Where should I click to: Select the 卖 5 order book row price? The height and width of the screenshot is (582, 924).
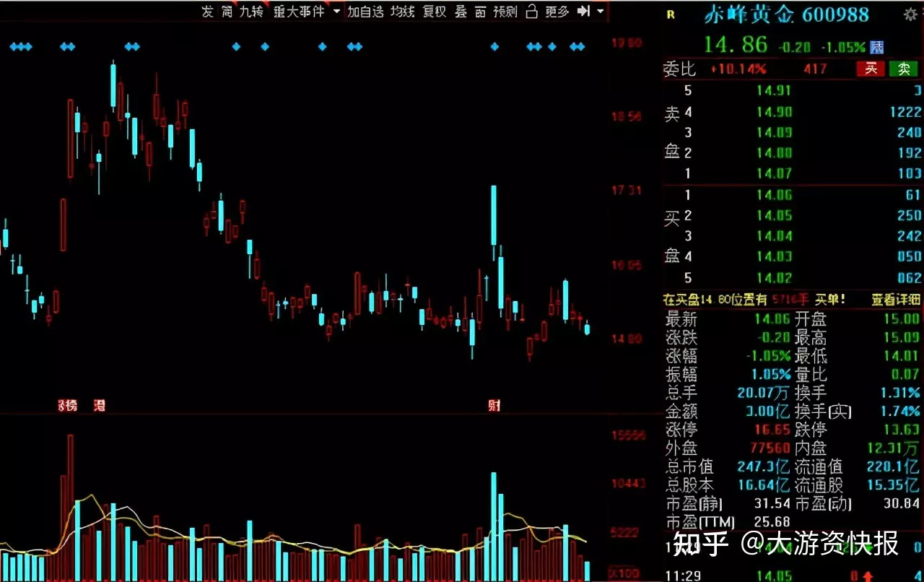click(774, 91)
